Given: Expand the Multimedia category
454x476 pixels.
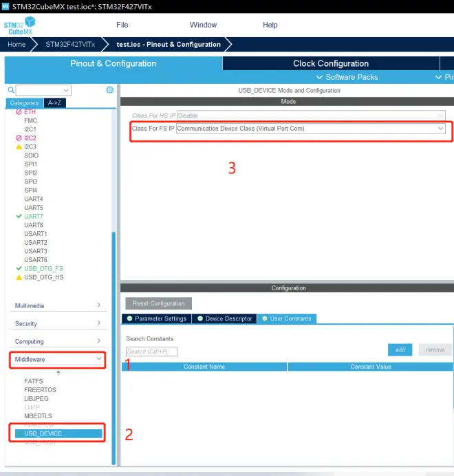Looking at the screenshot, I should [58, 305].
